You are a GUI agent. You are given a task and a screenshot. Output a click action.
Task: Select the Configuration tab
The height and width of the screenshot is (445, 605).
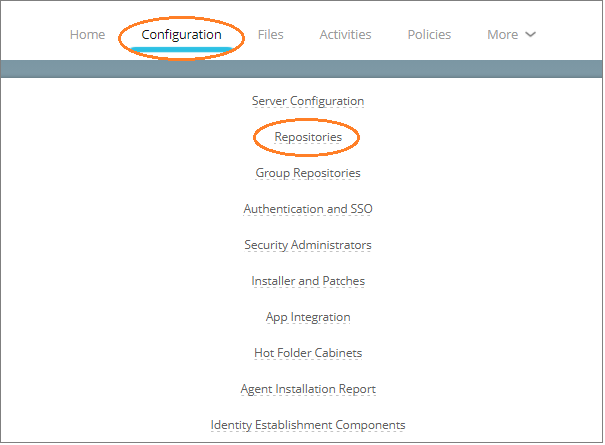pos(181,35)
